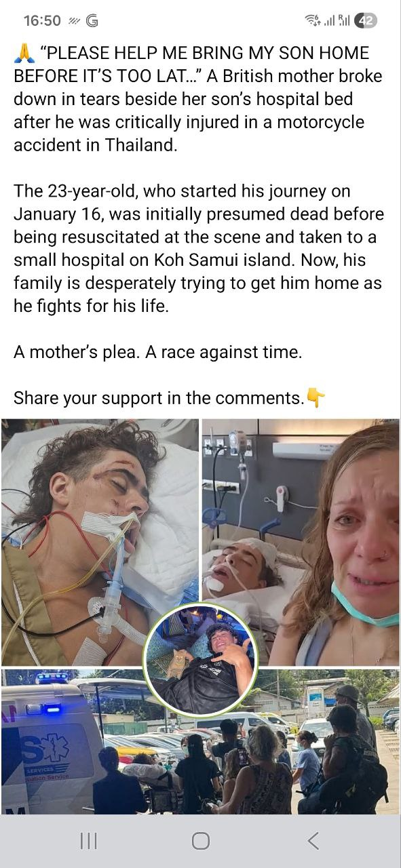
Task: Tap the Android back navigation arrow
Action: [x=313, y=841]
